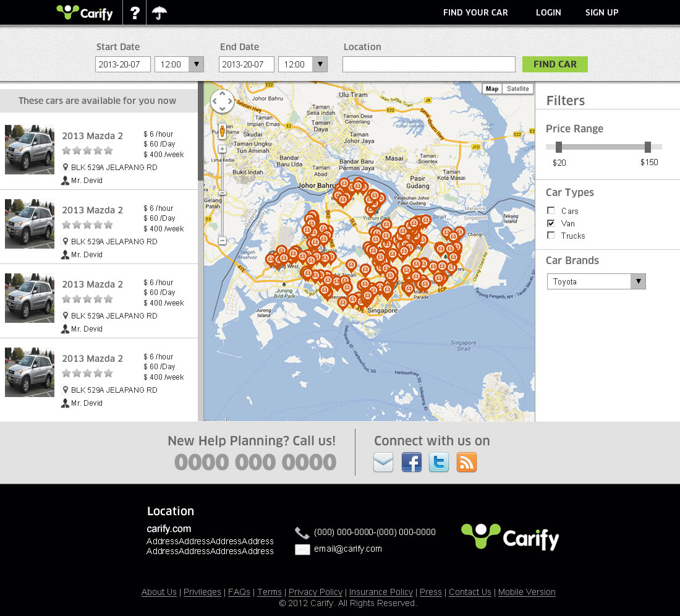Open the Start Date time dropdown
The height and width of the screenshot is (616, 680).
(x=196, y=64)
